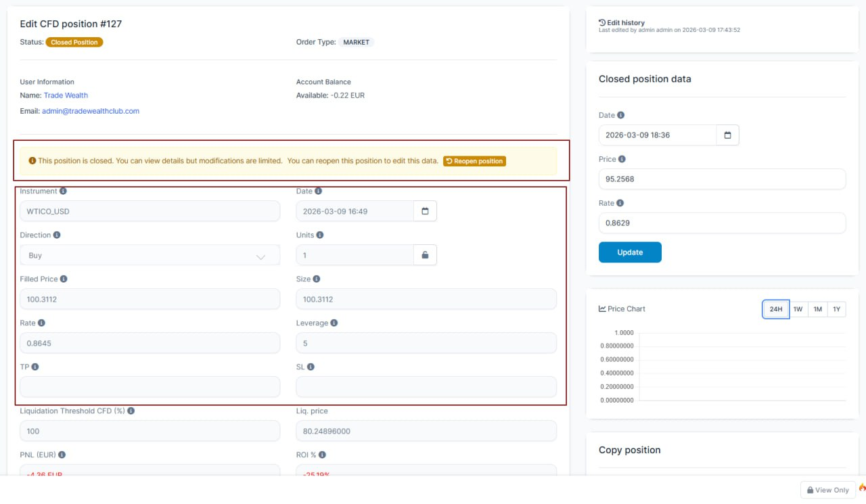Click the info icon next to Instrument
Screen dimensions: 866x504
tap(63, 191)
